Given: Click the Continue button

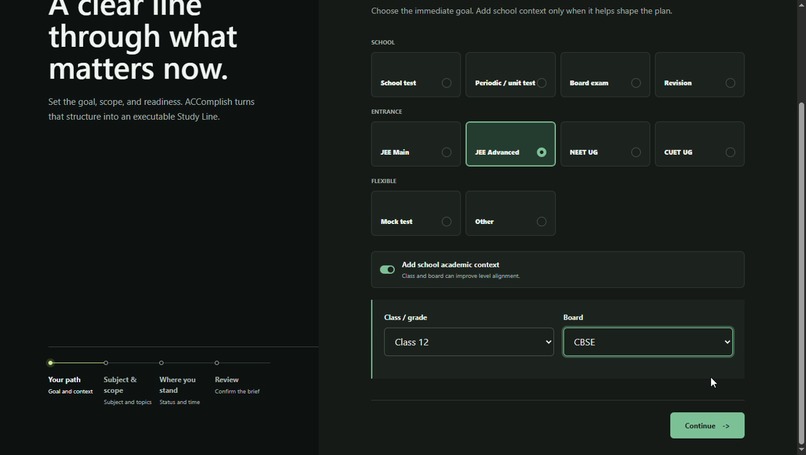Looking at the screenshot, I should [x=707, y=425].
